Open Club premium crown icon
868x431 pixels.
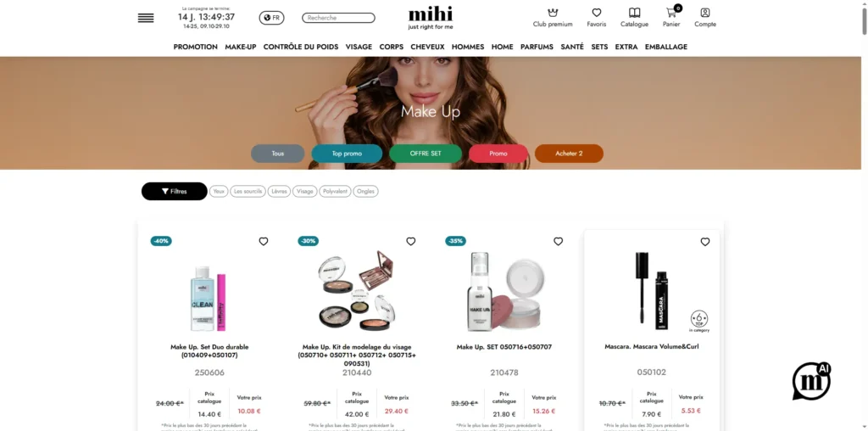553,13
